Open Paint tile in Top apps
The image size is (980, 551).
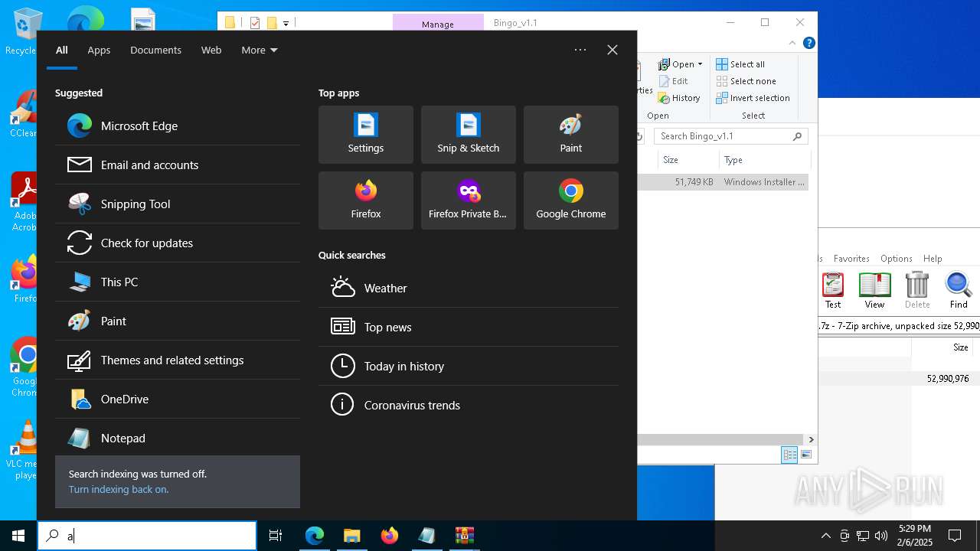571,135
